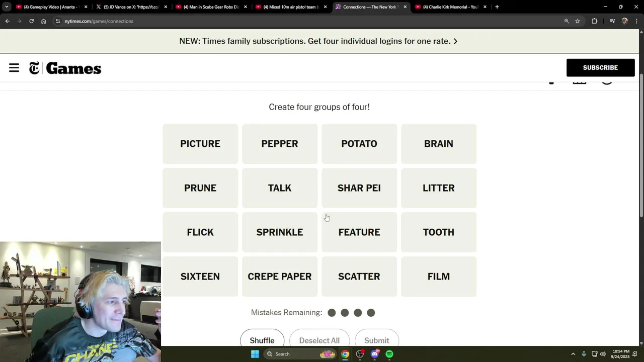The width and height of the screenshot is (644, 362).
Task: Choose the CREPE PAPER tile
Action: 280,277
